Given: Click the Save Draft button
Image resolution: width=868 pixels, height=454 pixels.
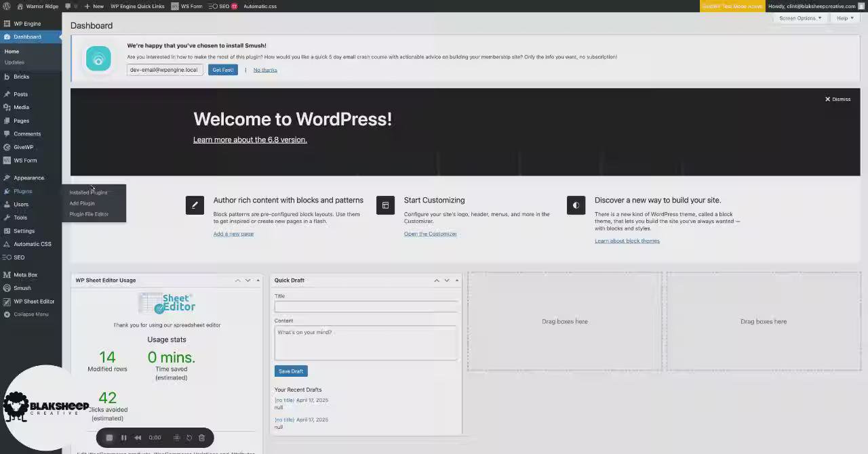Looking at the screenshot, I should [x=291, y=371].
